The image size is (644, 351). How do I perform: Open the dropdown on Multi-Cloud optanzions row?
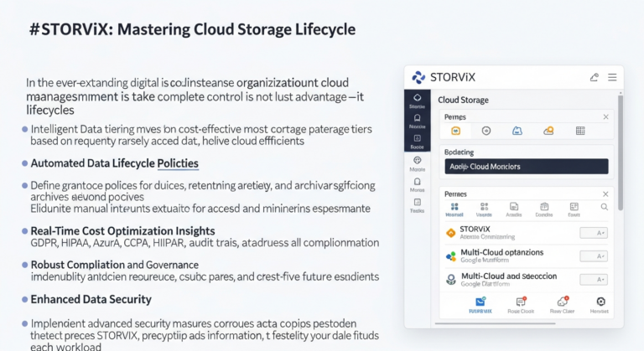click(594, 256)
